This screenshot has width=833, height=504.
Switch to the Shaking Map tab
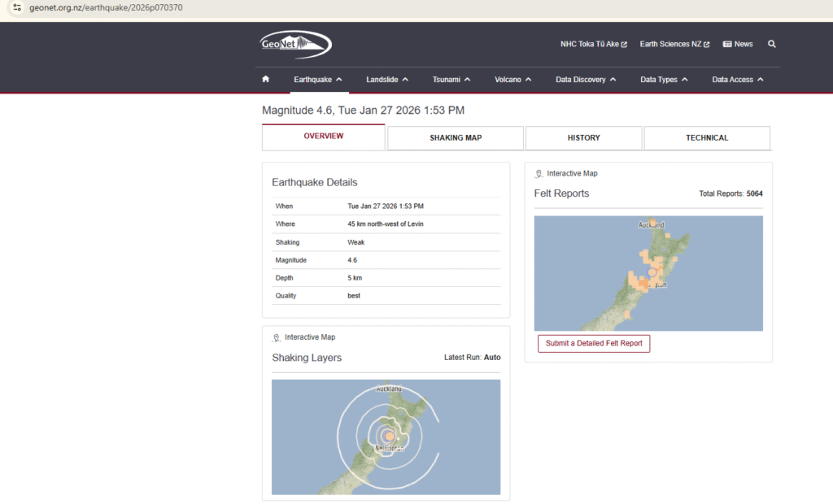[x=456, y=138]
